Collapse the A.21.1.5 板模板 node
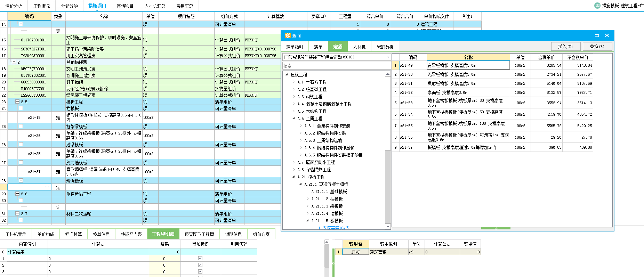The height and width of the screenshot is (277, 644). pos(308,221)
